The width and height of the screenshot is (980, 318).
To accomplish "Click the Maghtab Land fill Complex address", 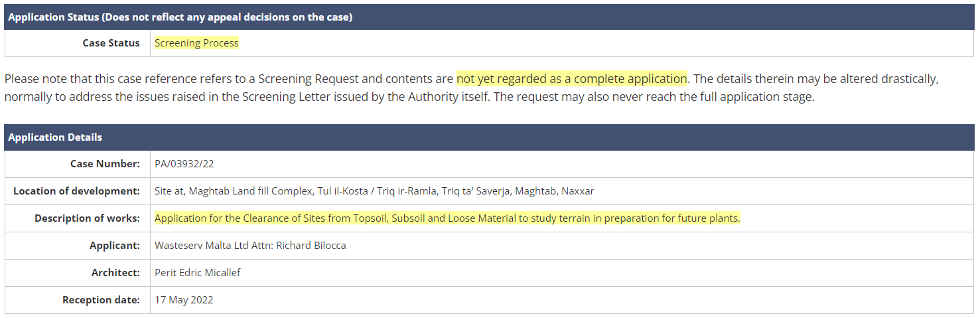I will click(374, 191).
